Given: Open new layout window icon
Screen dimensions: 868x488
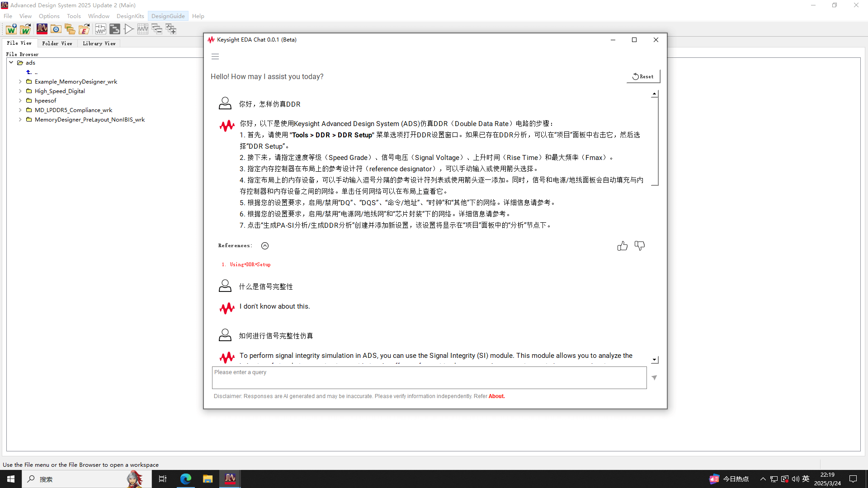Looking at the screenshot, I should [115, 29].
